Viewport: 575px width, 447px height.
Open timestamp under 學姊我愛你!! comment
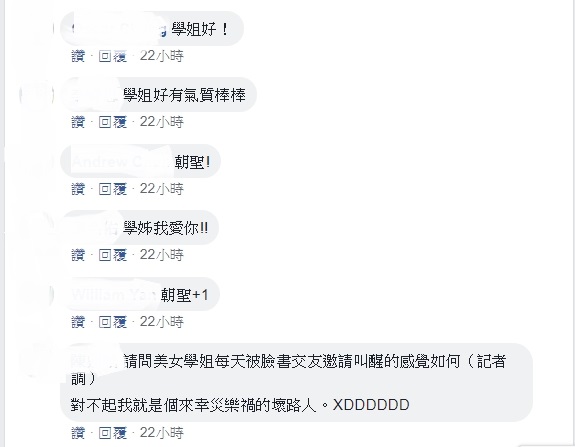162,255
